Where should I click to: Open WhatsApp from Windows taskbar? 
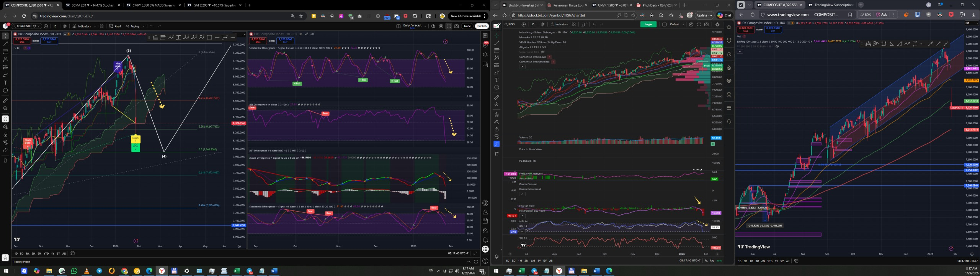point(74,271)
